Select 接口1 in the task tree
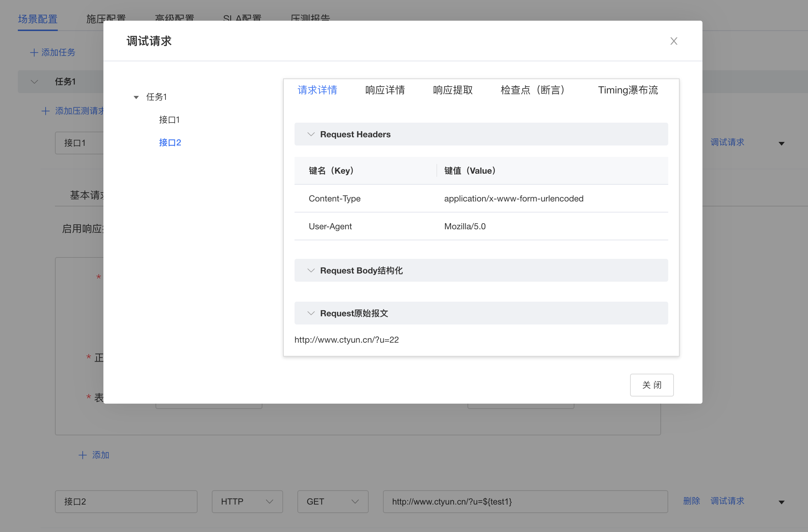 tap(169, 120)
